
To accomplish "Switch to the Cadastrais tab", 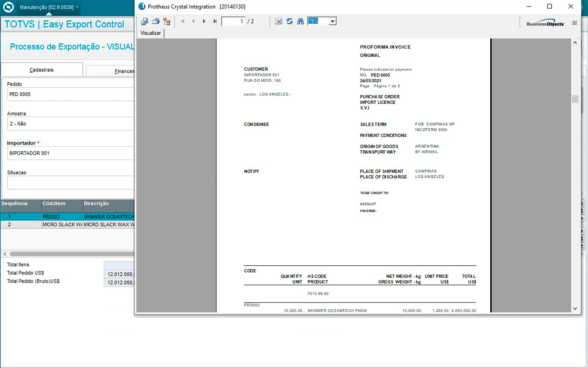I will (x=42, y=70).
